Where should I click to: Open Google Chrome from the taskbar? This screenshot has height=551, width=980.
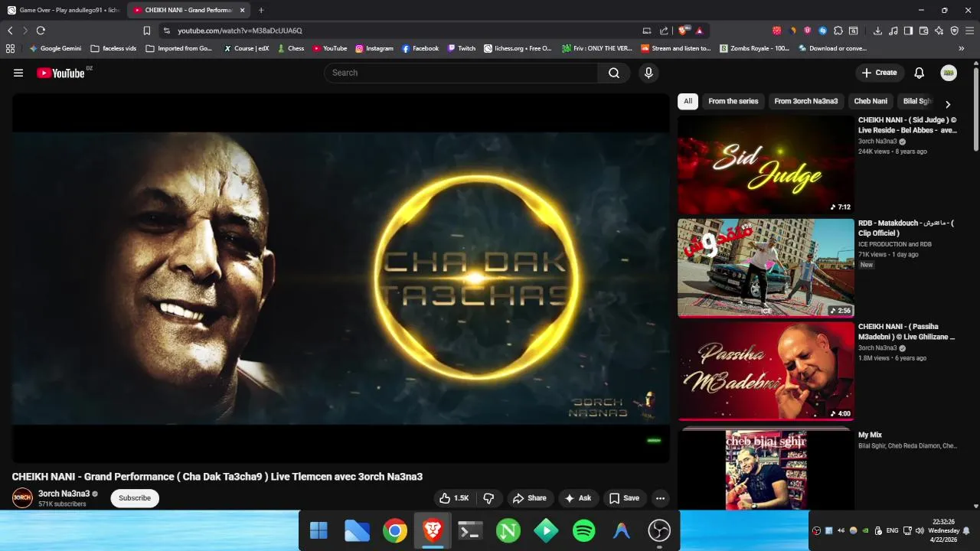click(x=395, y=530)
